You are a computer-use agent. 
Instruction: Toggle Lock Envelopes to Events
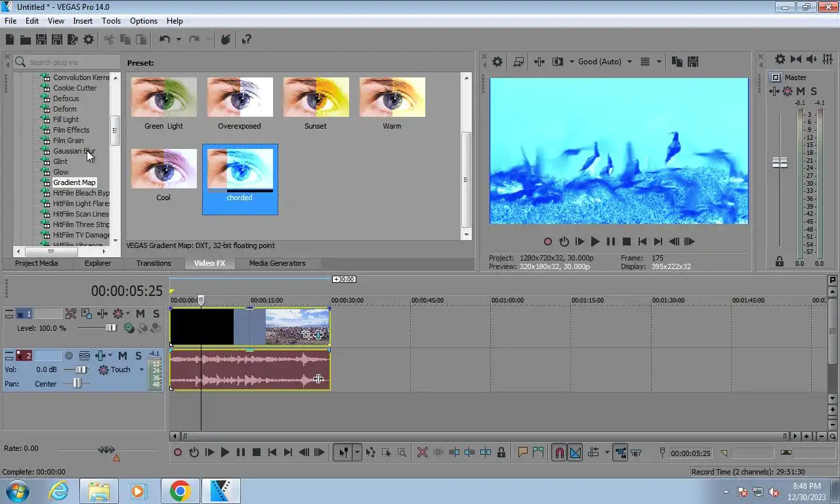619,452
